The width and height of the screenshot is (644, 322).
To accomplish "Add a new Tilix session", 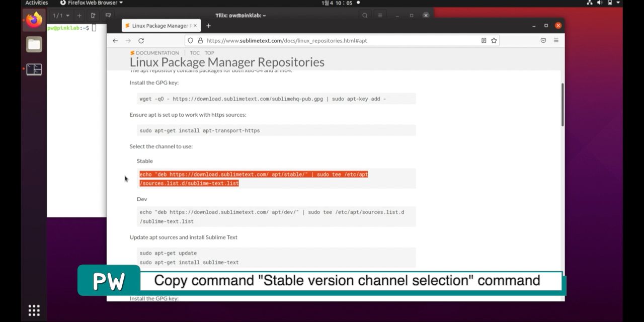I will pos(79,16).
